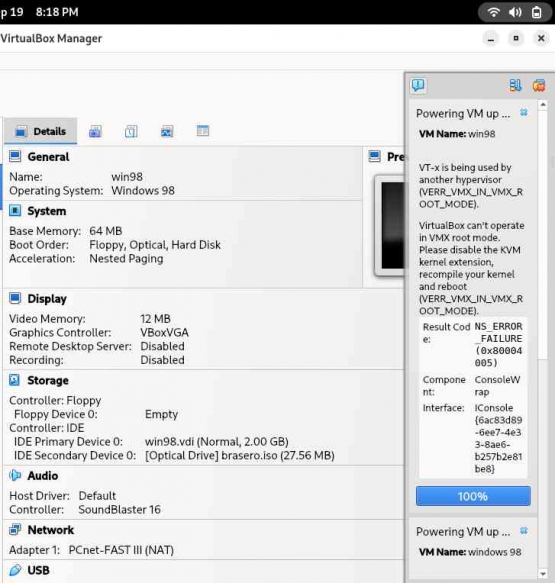
Task: Dismiss the windows 98 Powering VM up notification
Action: click(524, 531)
